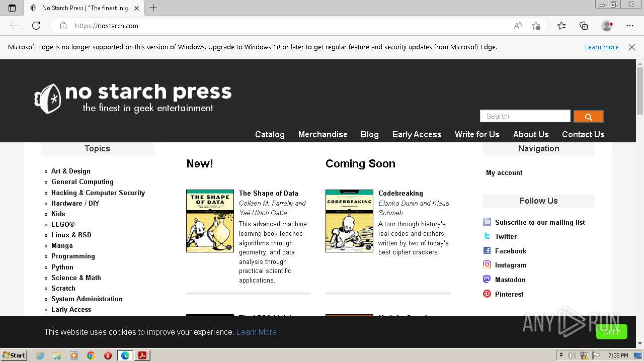Dismiss the Edge unsupported notification bar
This screenshot has height=362, width=644.
coord(632,47)
